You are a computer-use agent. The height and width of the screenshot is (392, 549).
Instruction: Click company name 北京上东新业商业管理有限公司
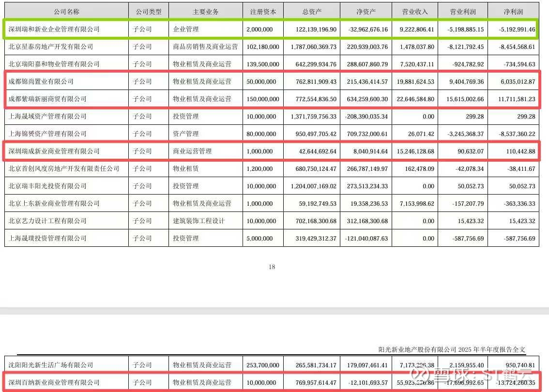click(x=54, y=203)
